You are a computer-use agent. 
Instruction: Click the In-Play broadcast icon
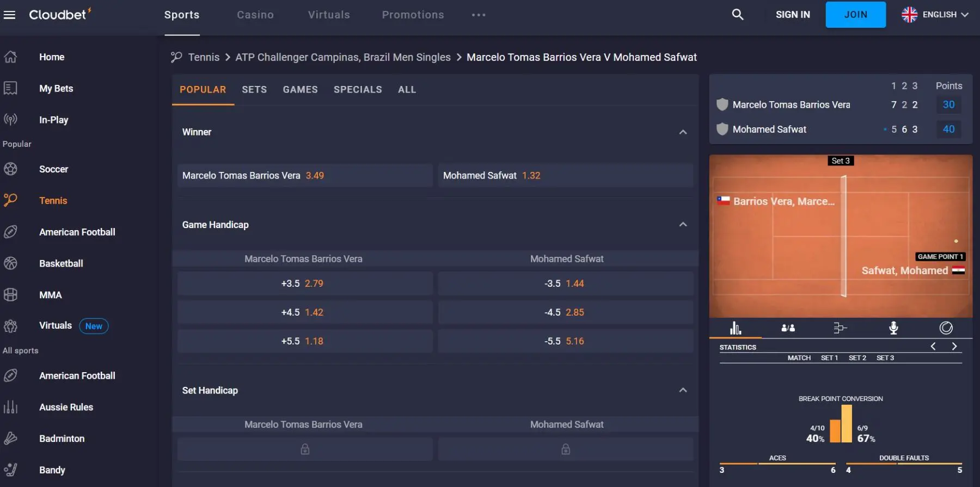10,120
